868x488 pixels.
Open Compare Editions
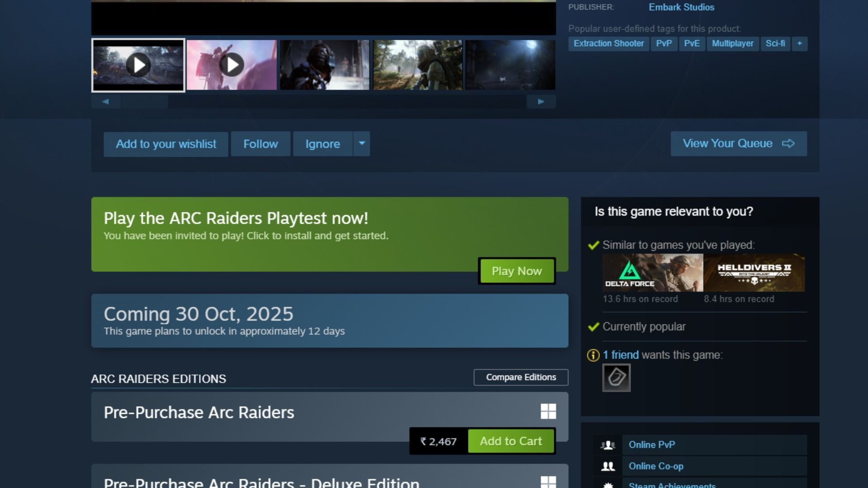click(x=521, y=377)
